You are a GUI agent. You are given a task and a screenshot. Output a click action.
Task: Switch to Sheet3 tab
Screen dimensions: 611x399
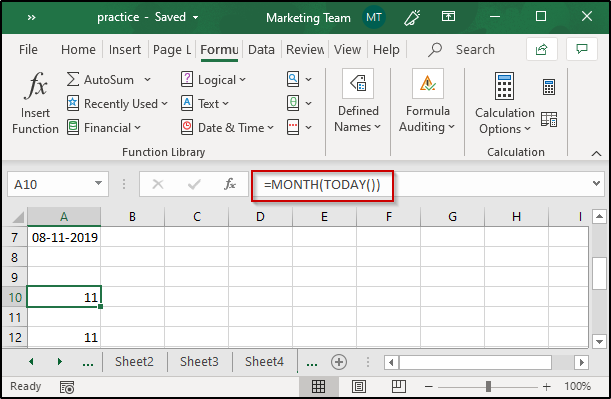pos(199,362)
